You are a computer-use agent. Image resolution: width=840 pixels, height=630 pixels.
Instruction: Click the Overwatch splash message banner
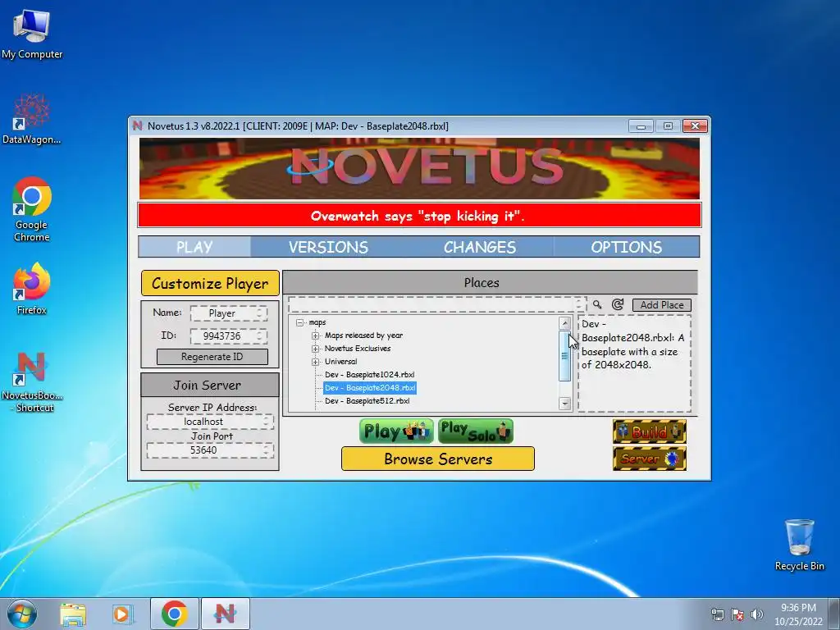click(419, 216)
